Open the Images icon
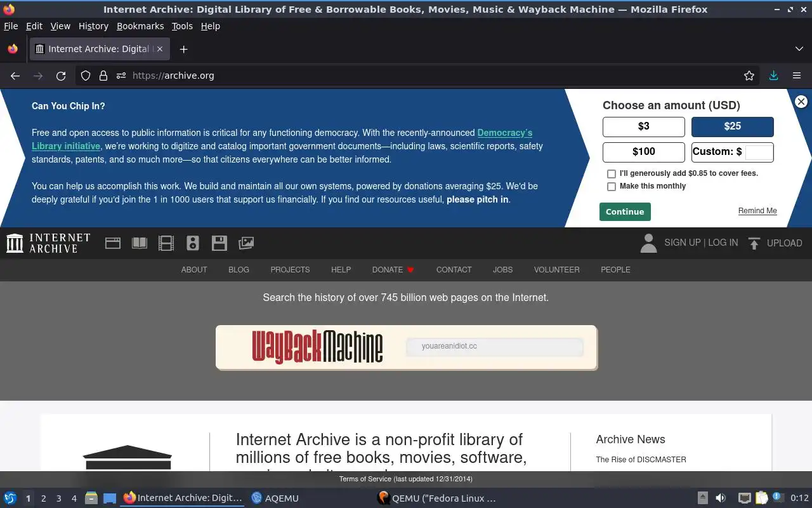This screenshot has height=508, width=812. (x=246, y=243)
